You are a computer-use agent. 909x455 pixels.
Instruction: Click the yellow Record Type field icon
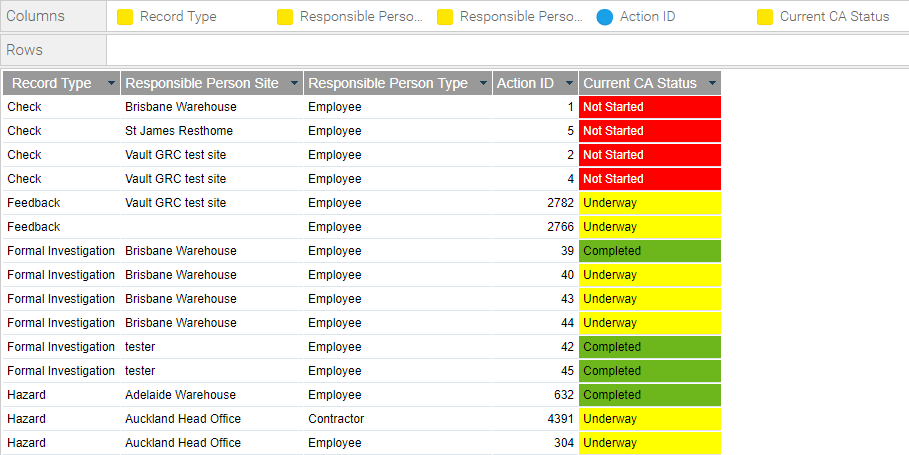click(125, 17)
